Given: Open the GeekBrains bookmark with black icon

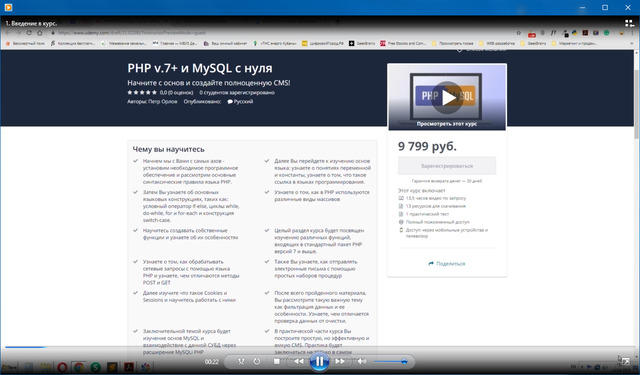Looking at the screenshot, I should pos(362,43).
